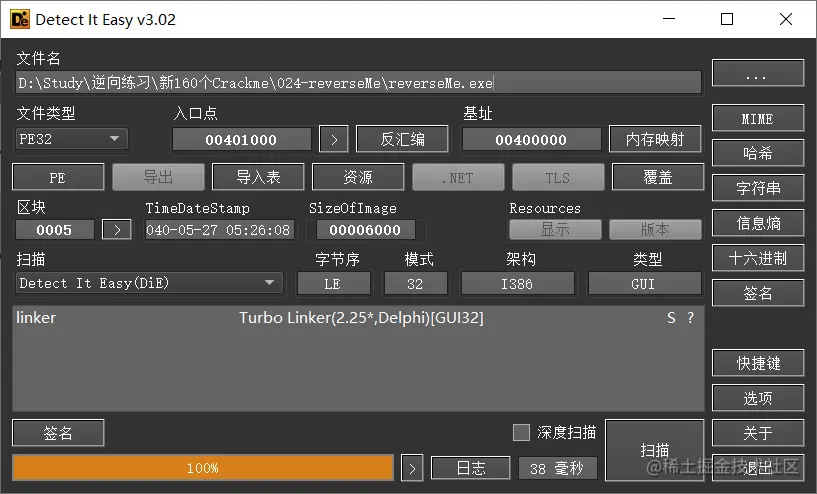Click the type value GUI
Viewport: 817px width, 494px height.
tap(644, 284)
